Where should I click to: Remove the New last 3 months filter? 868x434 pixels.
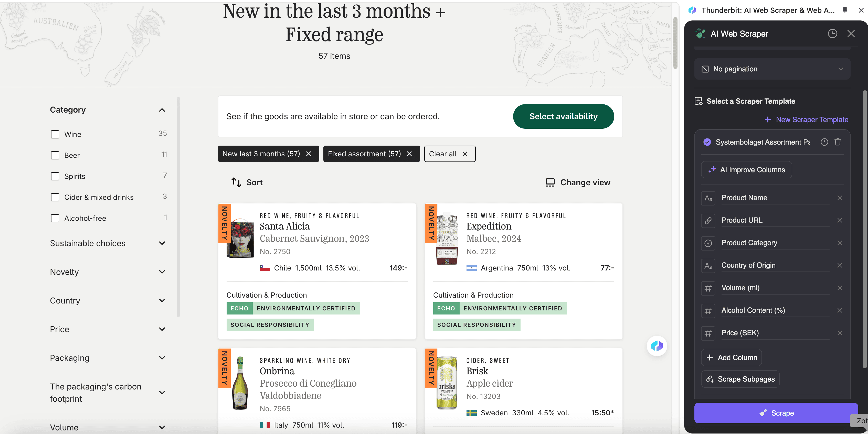pos(308,154)
